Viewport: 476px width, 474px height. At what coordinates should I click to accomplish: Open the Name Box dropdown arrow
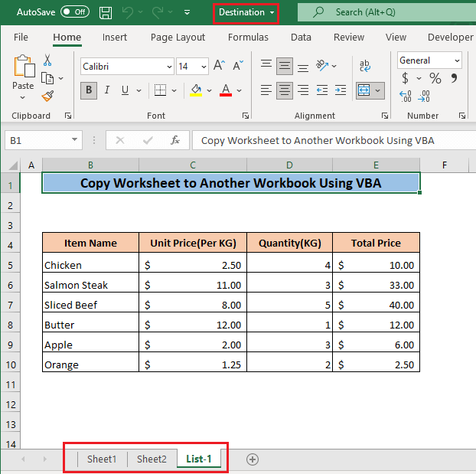tap(74, 140)
